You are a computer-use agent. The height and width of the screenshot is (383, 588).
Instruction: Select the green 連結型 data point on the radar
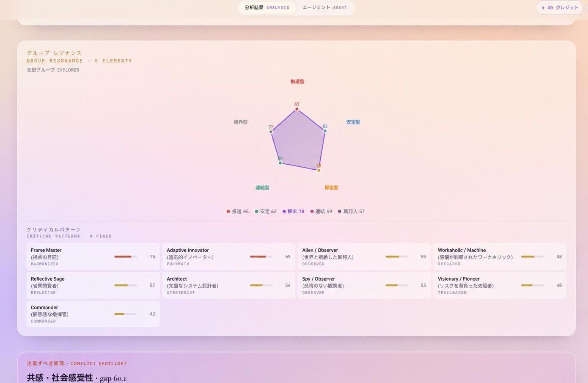[280, 163]
